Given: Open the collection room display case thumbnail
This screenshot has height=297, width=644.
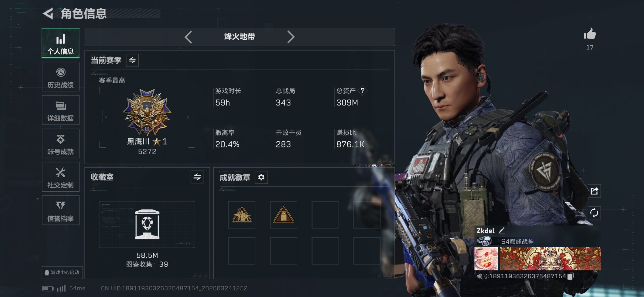Looking at the screenshot, I should click(147, 224).
